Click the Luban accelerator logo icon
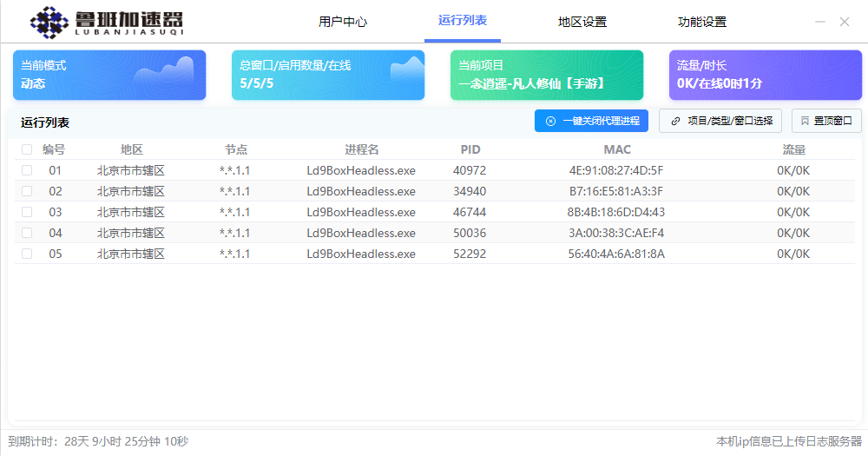 click(x=49, y=23)
